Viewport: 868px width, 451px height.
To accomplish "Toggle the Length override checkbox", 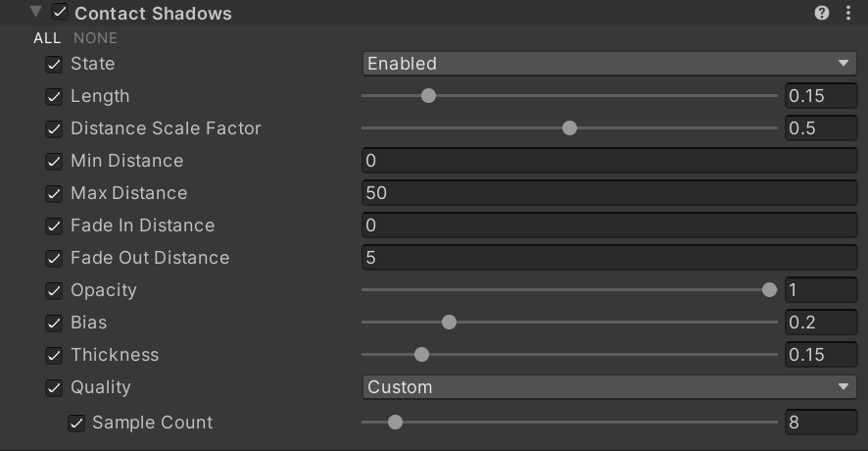I will coord(54,96).
